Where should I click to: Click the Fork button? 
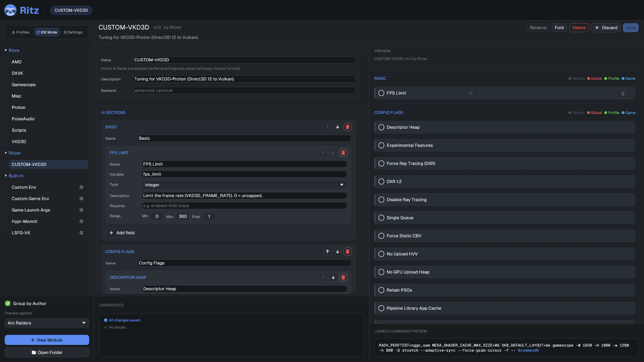559,28
